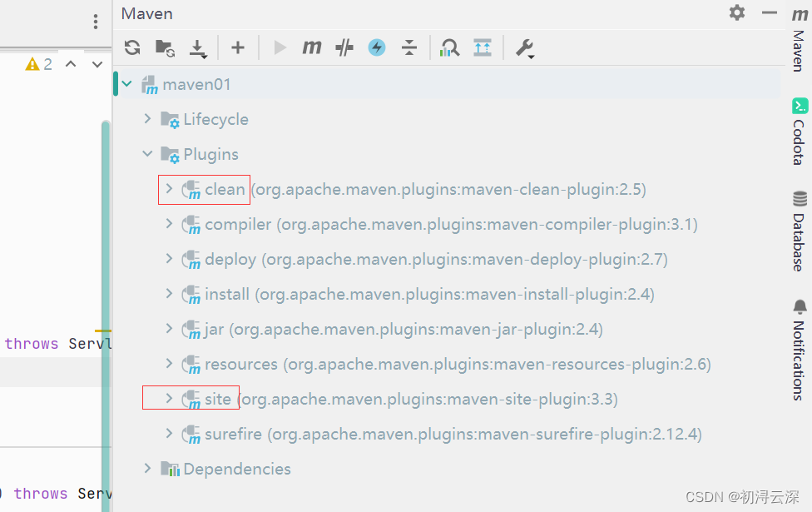Expand the install plugin node
812x512 pixels.
pos(169,293)
